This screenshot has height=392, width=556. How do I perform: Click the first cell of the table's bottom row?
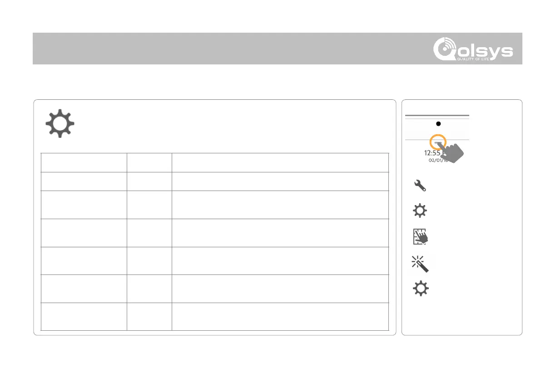point(84,316)
